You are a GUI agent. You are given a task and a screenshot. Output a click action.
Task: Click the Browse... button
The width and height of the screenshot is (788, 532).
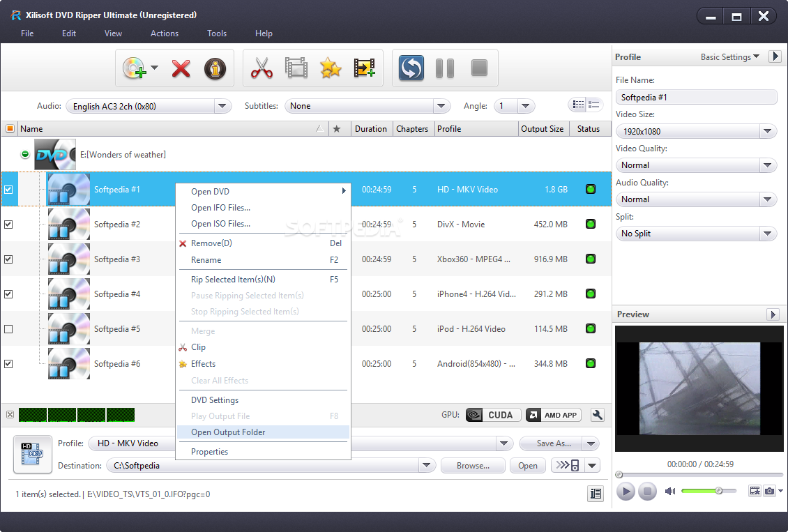(x=472, y=465)
